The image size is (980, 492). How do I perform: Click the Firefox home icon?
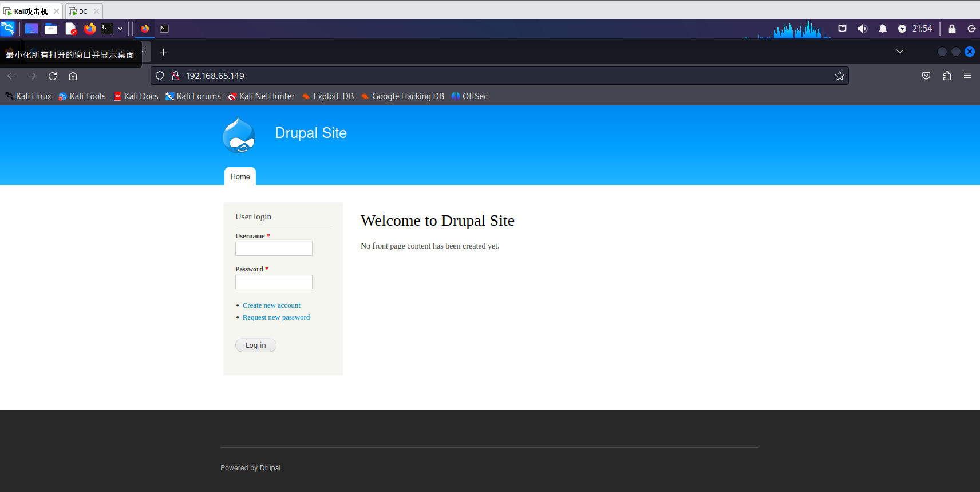(73, 76)
